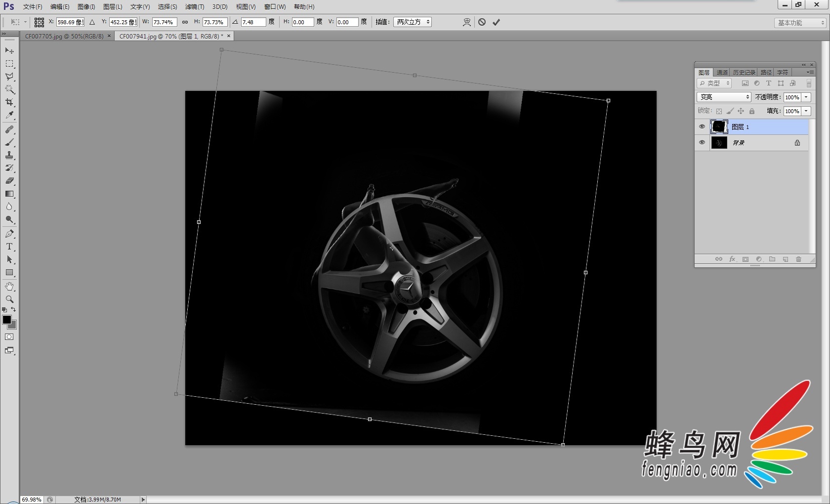Viewport: 830px width, 504px height.
Task: Link layers using chain icon in panel
Action: pyautogui.click(x=719, y=259)
